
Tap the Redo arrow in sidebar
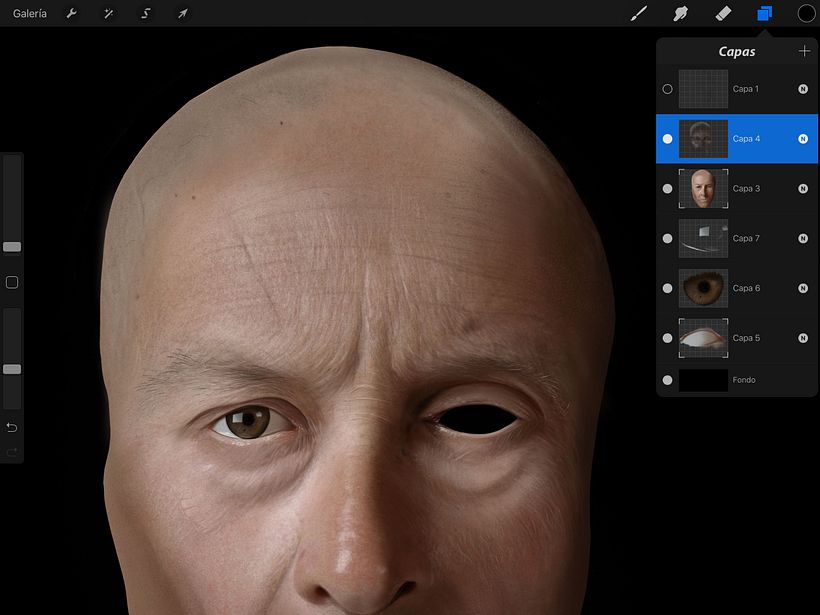(12, 451)
